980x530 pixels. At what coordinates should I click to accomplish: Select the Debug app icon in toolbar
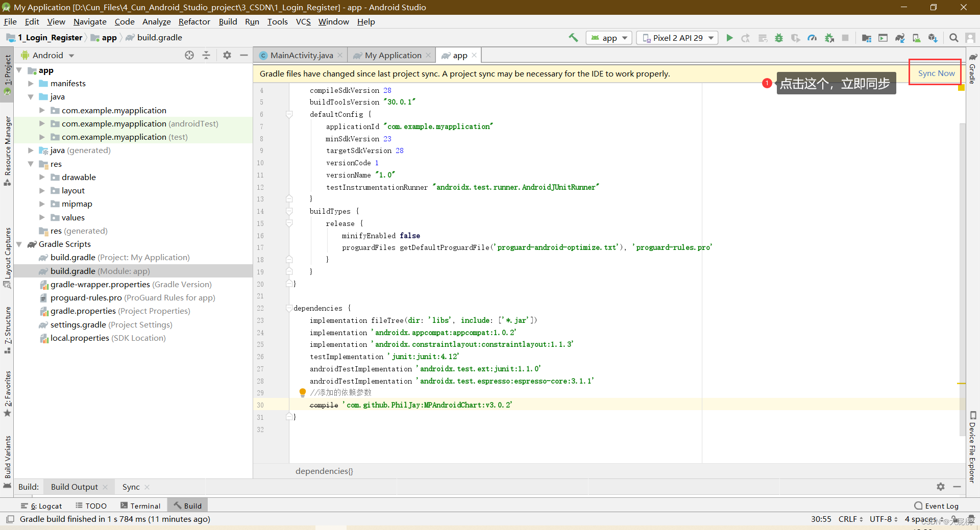click(779, 37)
